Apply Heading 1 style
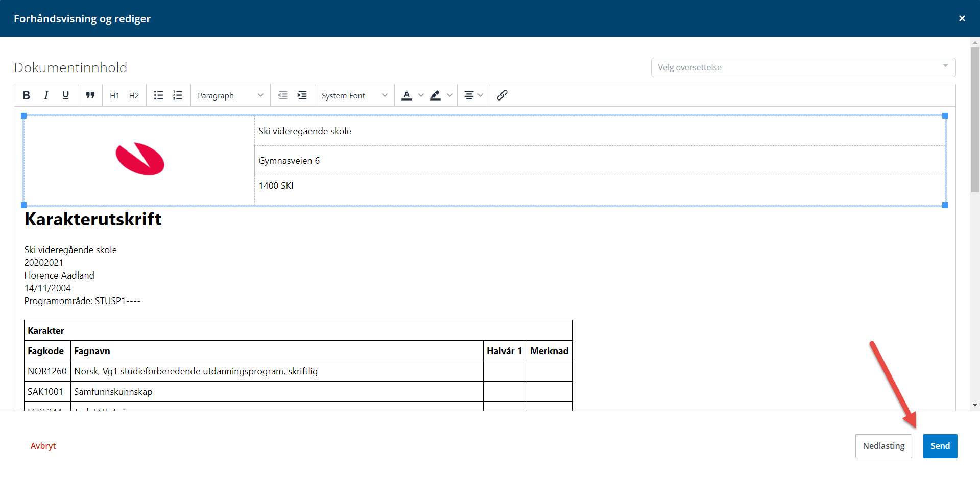The image size is (980, 477). [x=114, y=95]
